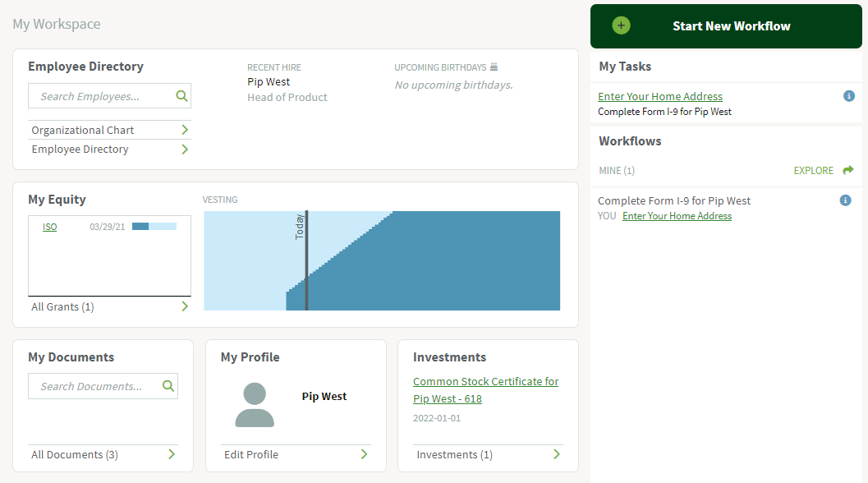This screenshot has width=868, height=483.
Task: Open Investments (1) arrow
Action: (557, 454)
